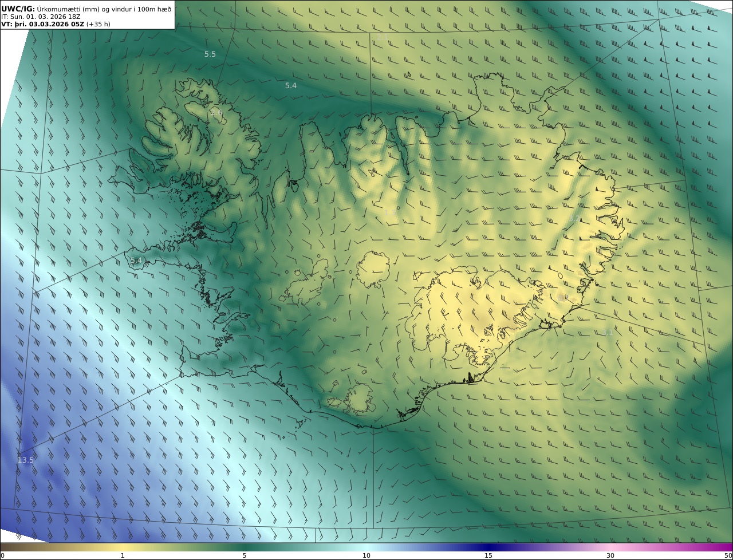Pick the dark navy colorbar segment above 15
733x560 pixels.
[488, 547]
